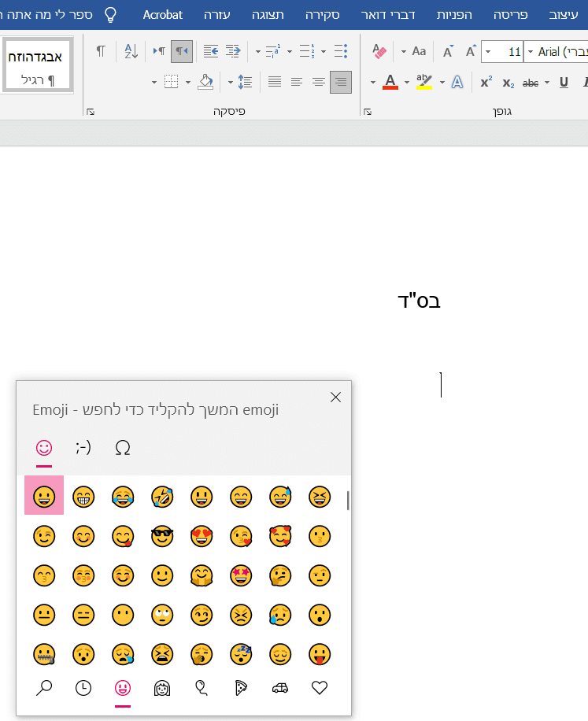588x721 pixels.
Task: Apply red font color
Action: tap(390, 83)
